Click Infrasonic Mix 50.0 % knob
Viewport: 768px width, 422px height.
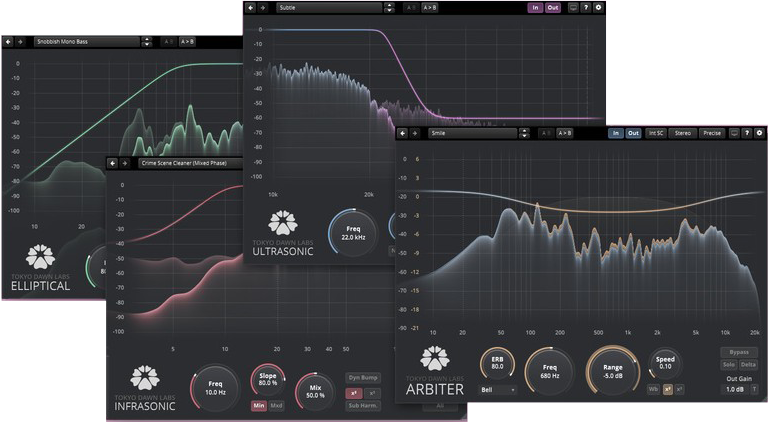click(x=315, y=392)
